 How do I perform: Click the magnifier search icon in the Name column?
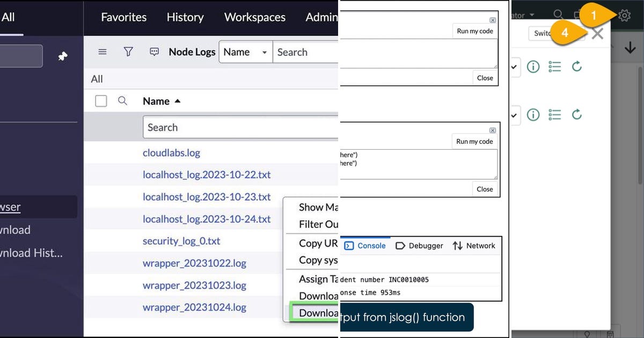[x=123, y=101]
